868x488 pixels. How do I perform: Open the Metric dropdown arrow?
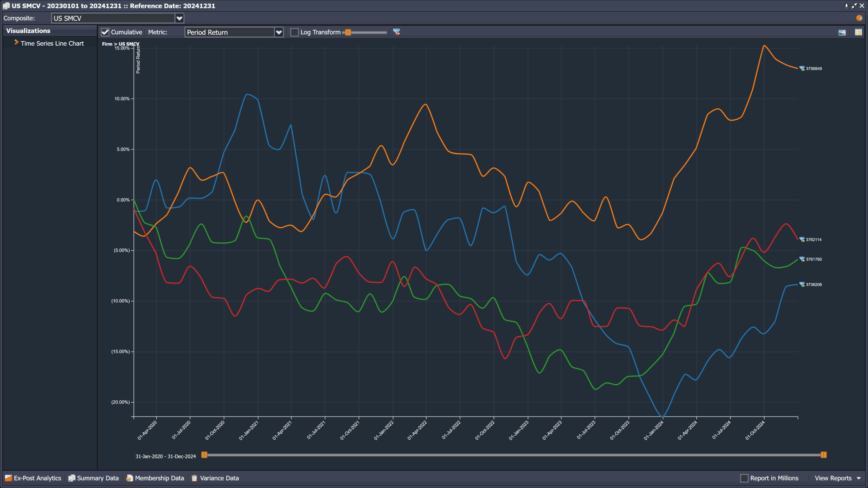[x=279, y=32]
